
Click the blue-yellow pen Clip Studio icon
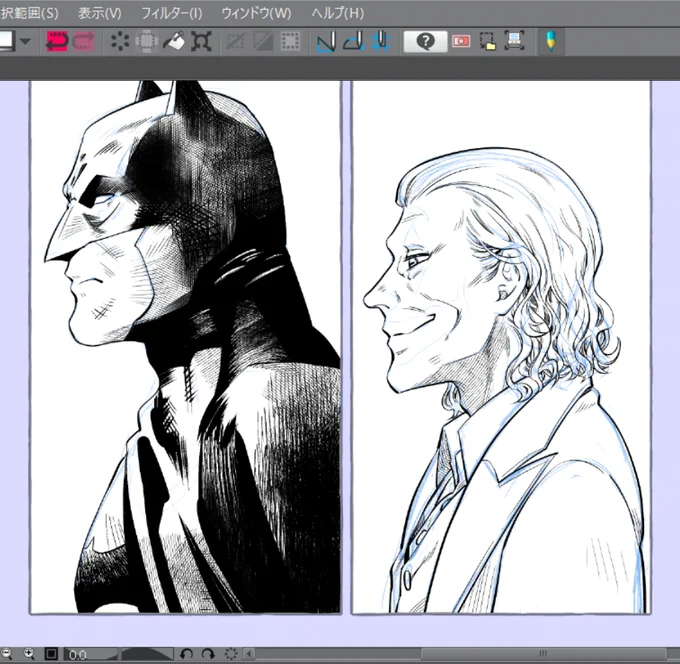click(551, 42)
